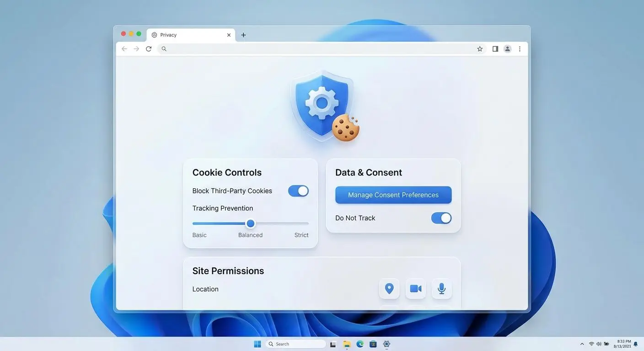644x351 pixels.
Task: Click the Balanced label under the slider
Action: coord(250,235)
